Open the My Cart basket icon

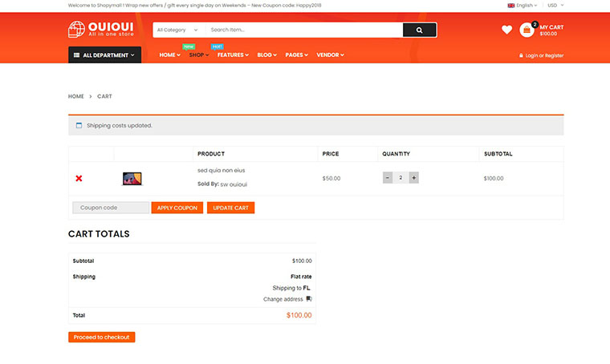[527, 30]
